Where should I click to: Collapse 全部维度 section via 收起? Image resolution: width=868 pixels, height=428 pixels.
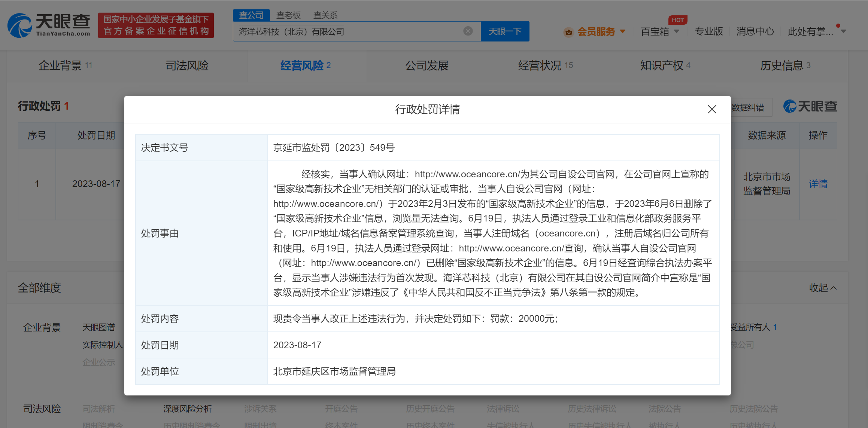[x=823, y=288]
